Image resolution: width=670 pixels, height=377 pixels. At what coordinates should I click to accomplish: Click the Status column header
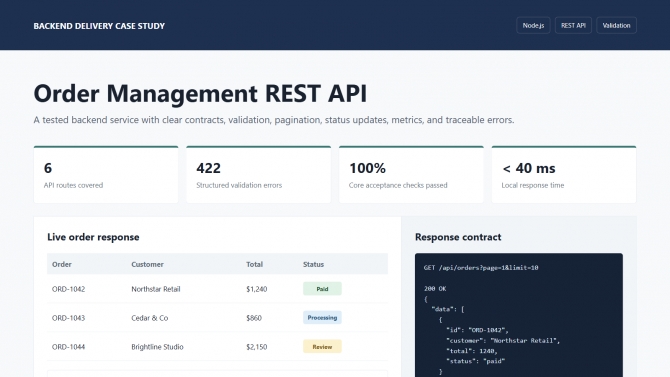313,264
